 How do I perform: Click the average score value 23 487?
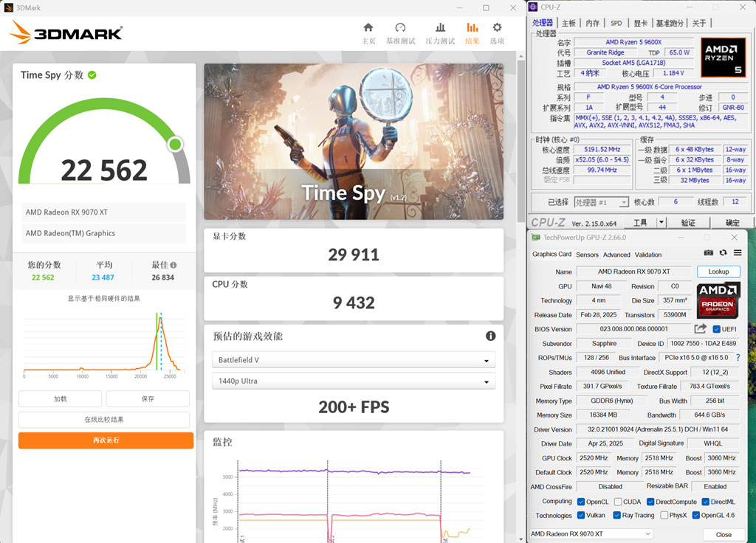click(103, 277)
